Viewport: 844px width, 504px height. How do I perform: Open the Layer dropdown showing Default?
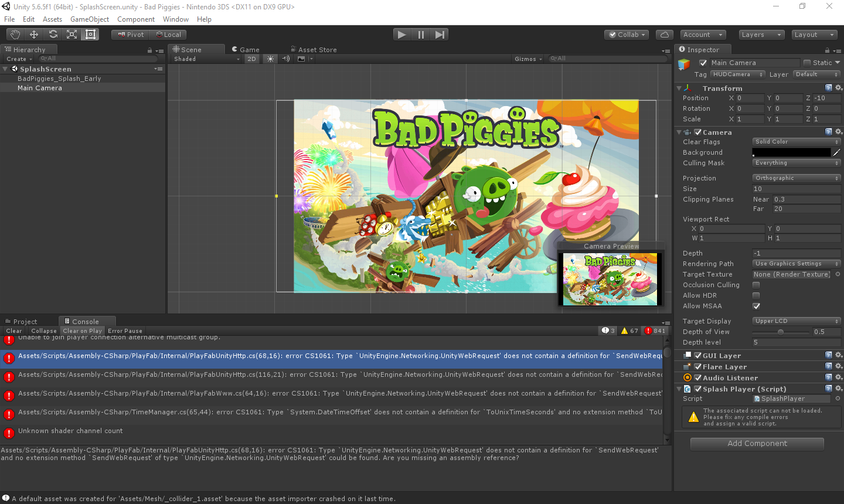[x=816, y=74]
